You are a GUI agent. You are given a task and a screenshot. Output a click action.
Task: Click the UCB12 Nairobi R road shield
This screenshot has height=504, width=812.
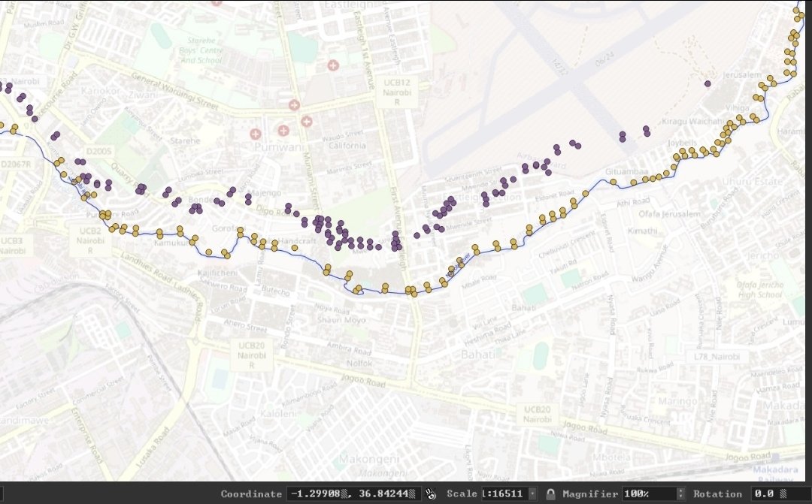tap(397, 92)
